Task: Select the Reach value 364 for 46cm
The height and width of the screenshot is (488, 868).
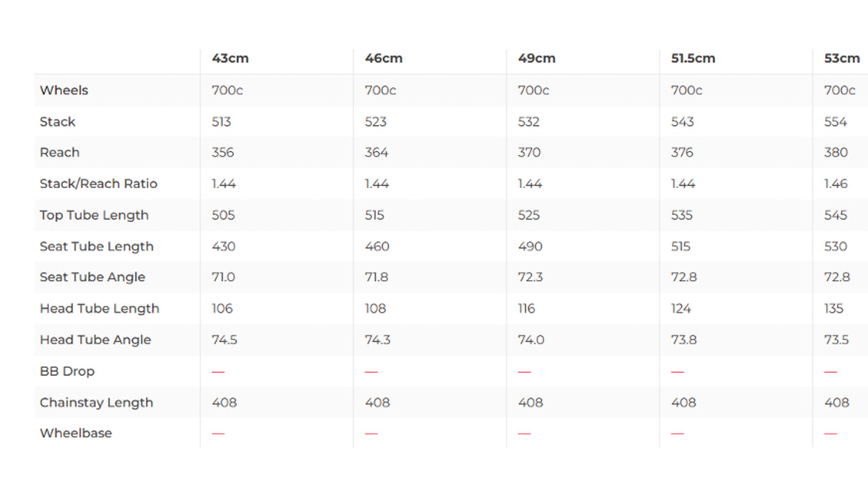Action: tap(377, 152)
